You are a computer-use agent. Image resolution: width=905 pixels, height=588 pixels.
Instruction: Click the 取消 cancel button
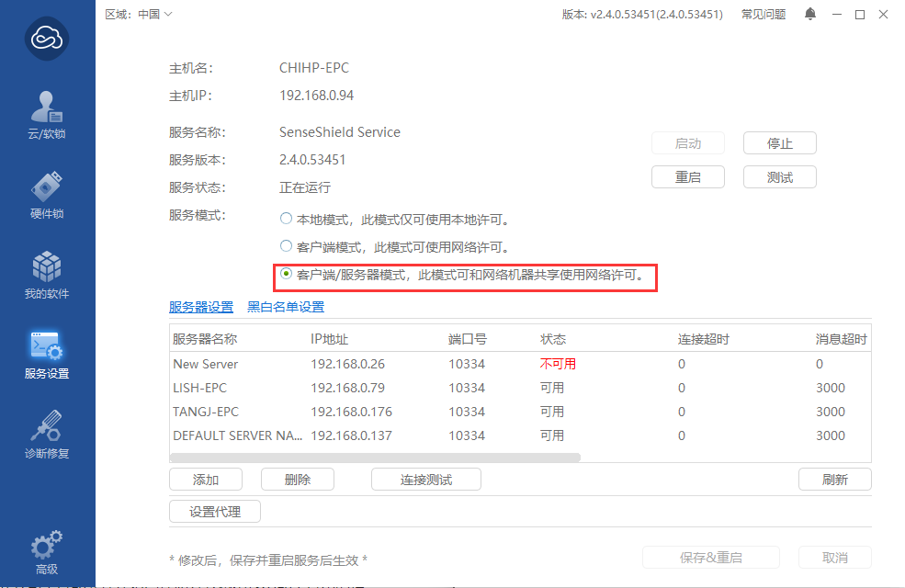[834, 558]
